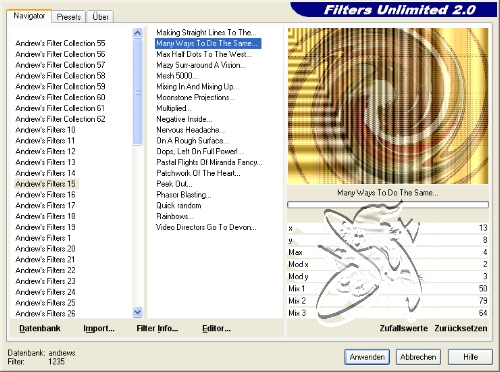Click the Abbrechen button
500x372 pixels.
[418, 357]
